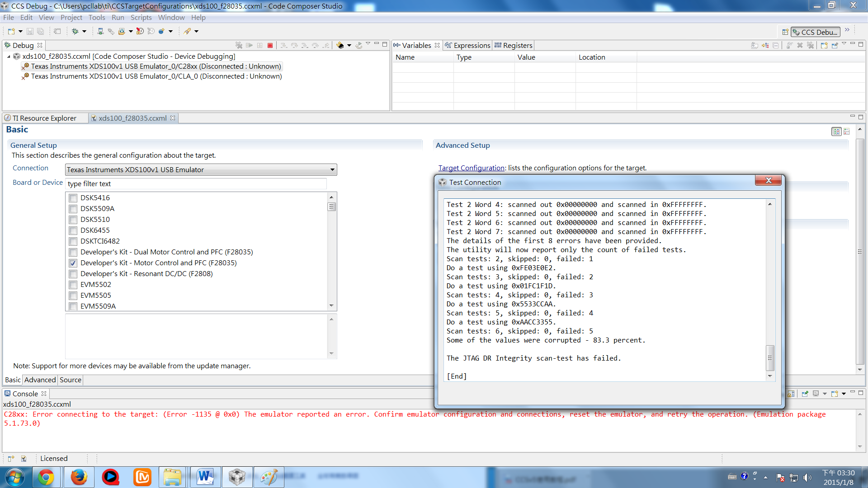868x488 pixels.
Task: Show more perspectives with the chevron button
Action: pyautogui.click(x=847, y=30)
